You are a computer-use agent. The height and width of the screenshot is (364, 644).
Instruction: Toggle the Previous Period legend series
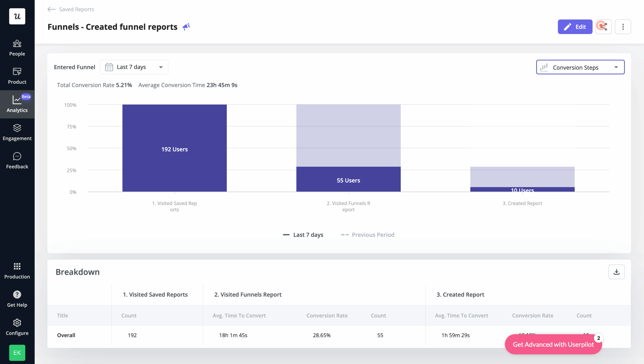[x=368, y=235]
